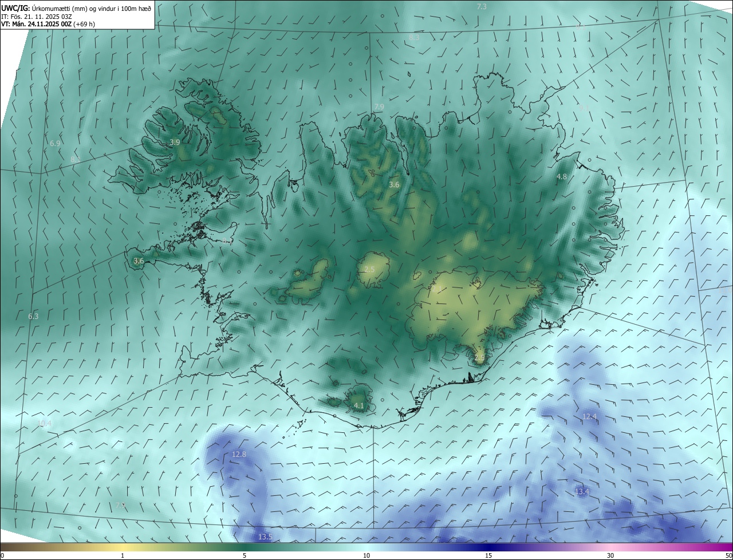Click the colour scale tick labelled 30
The image size is (733, 560).
[x=610, y=555]
